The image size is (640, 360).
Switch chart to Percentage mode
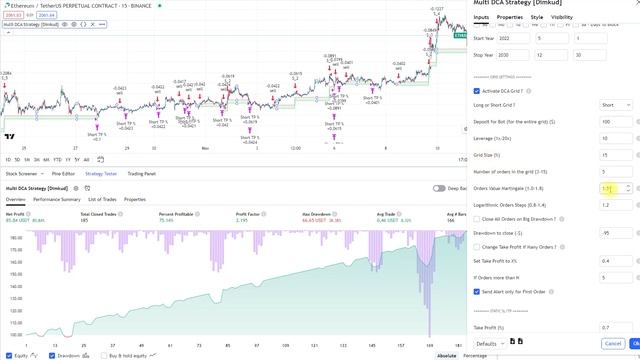click(x=475, y=356)
